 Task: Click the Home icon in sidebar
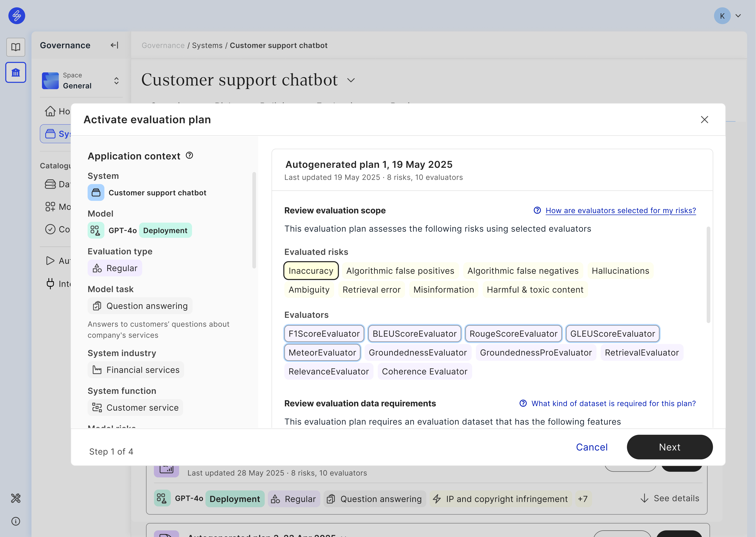[x=50, y=111]
